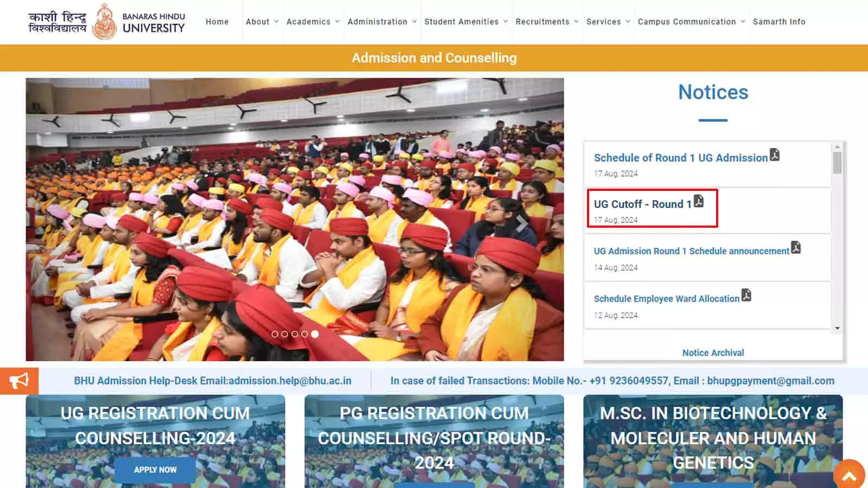Click the Hindi university name text logo
The width and height of the screenshot is (868, 488).
(x=58, y=22)
